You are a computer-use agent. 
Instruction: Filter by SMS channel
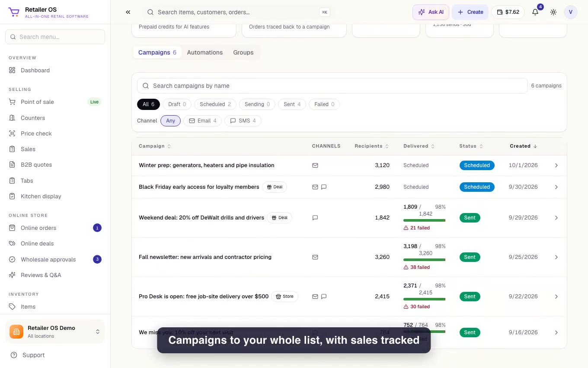[x=243, y=121]
